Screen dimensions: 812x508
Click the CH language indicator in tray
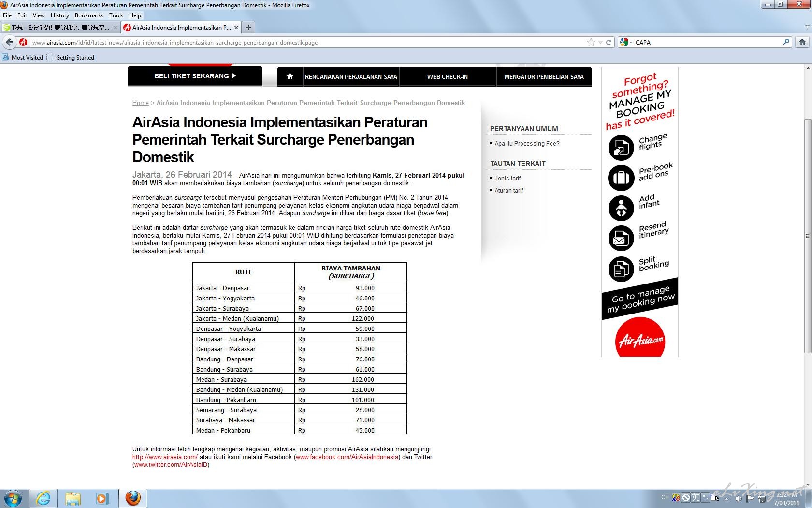coord(665,497)
